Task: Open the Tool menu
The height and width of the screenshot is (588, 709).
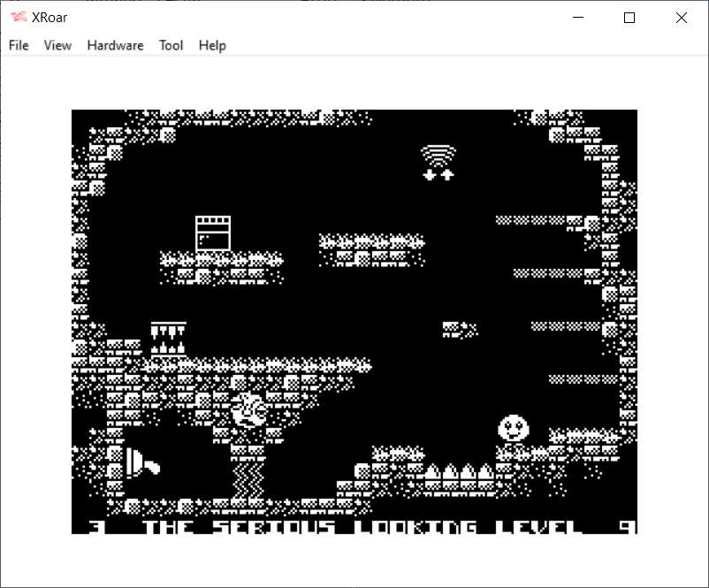Action: pos(171,45)
